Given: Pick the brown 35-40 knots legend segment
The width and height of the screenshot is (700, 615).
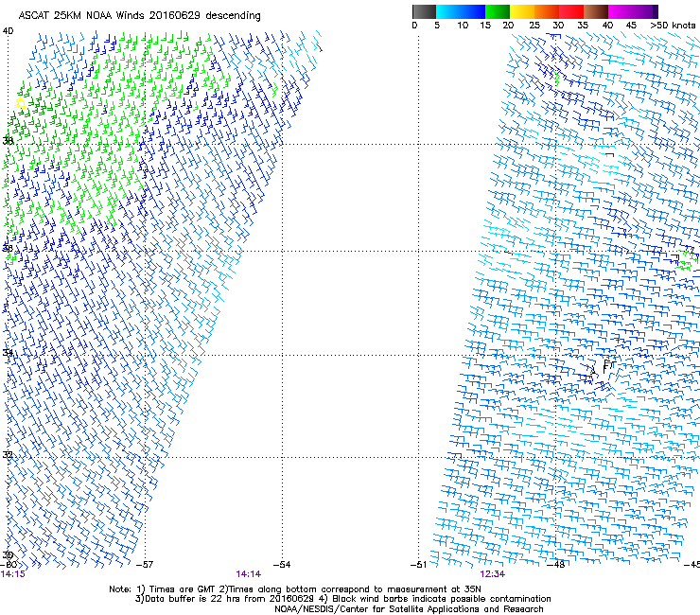Looking at the screenshot, I should [596, 11].
